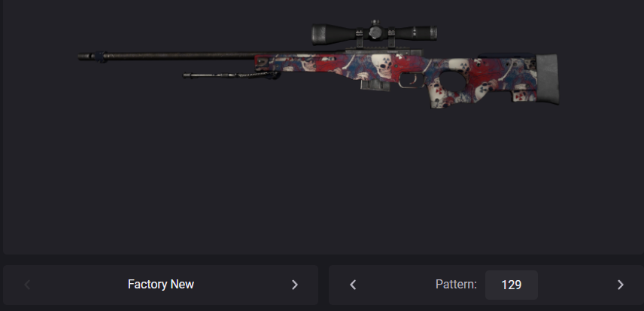The width and height of the screenshot is (644, 311).
Task: Click the greyed-out previous wear arrow
Action: (27, 285)
